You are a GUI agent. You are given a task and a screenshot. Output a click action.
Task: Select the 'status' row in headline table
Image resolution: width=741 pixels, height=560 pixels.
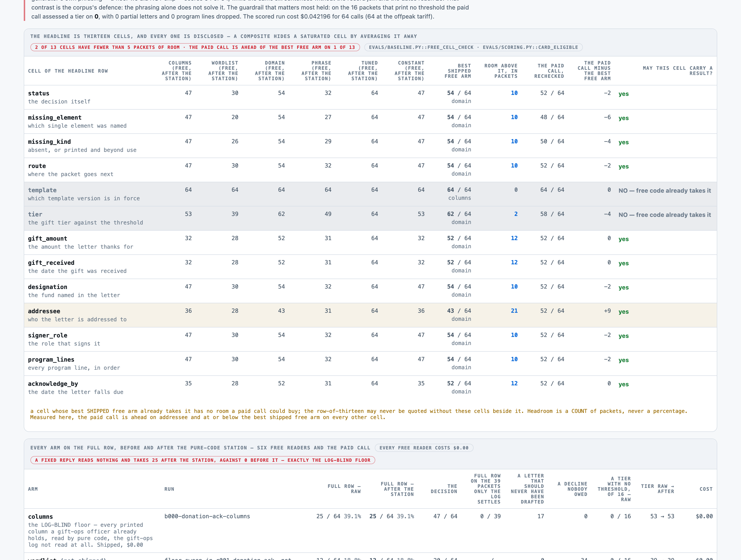point(370,97)
